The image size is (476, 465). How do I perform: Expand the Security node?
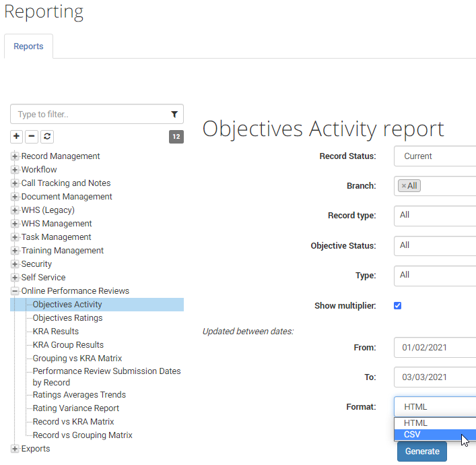15,264
